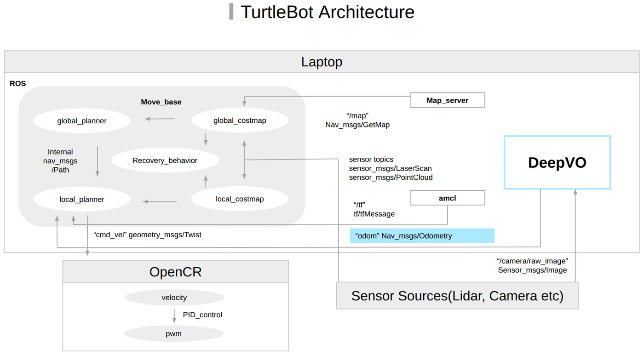Click the OpenCR header
644x355 pixels.
[x=176, y=272]
